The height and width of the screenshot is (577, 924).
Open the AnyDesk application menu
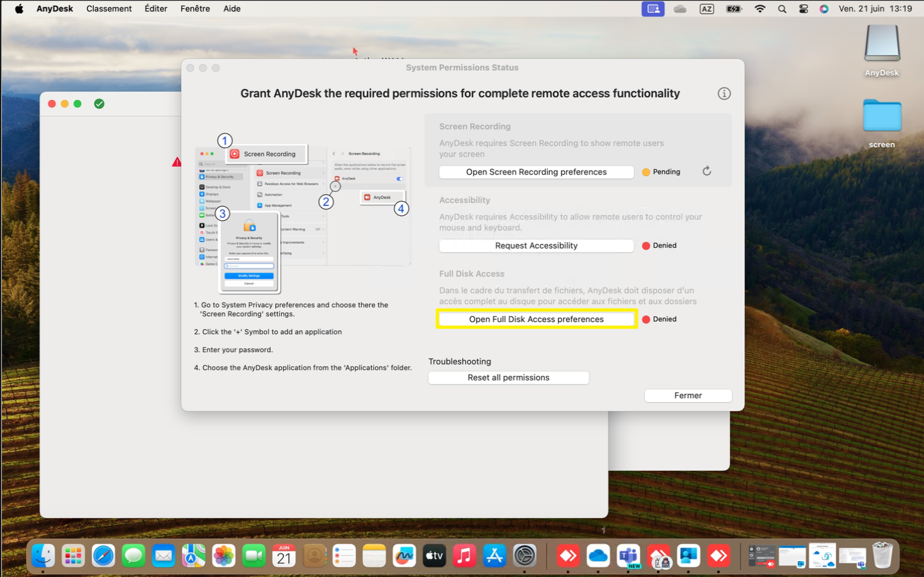click(x=54, y=9)
